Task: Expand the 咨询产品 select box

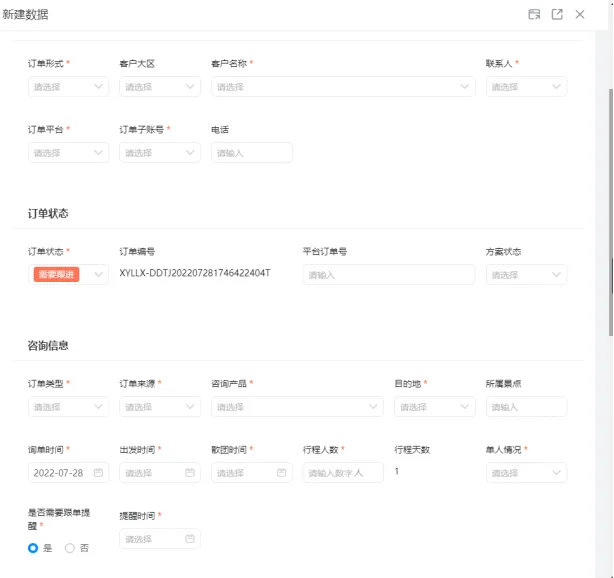Action: [x=297, y=406]
